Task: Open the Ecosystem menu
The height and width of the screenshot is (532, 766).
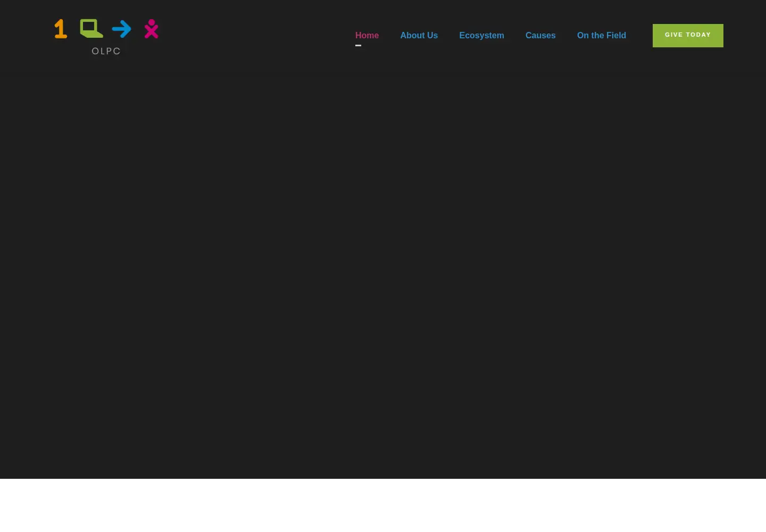Action: pos(481,35)
